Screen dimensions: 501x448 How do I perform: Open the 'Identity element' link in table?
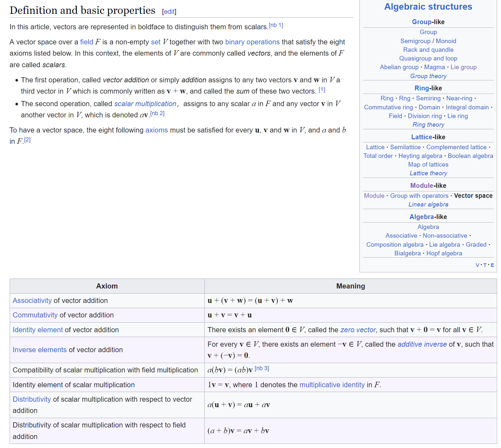(x=38, y=330)
